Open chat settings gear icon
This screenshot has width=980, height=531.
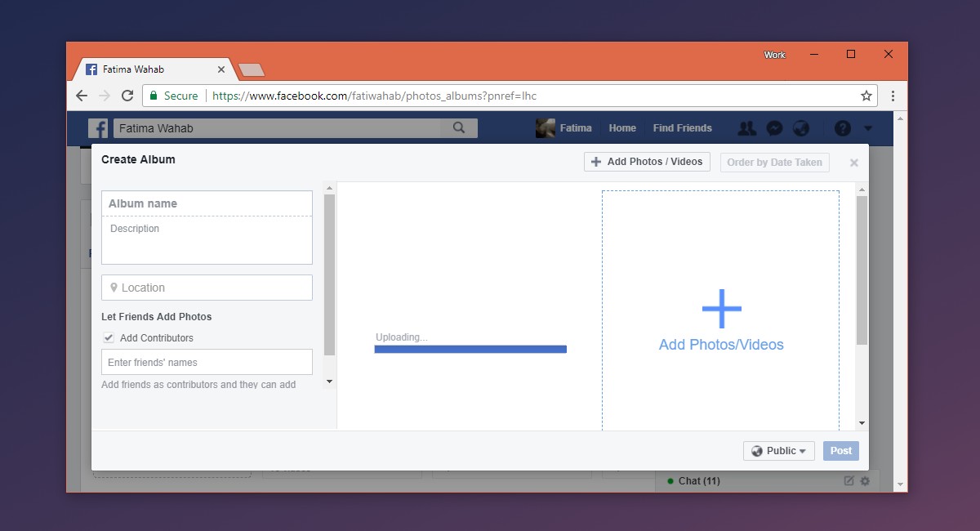click(865, 481)
